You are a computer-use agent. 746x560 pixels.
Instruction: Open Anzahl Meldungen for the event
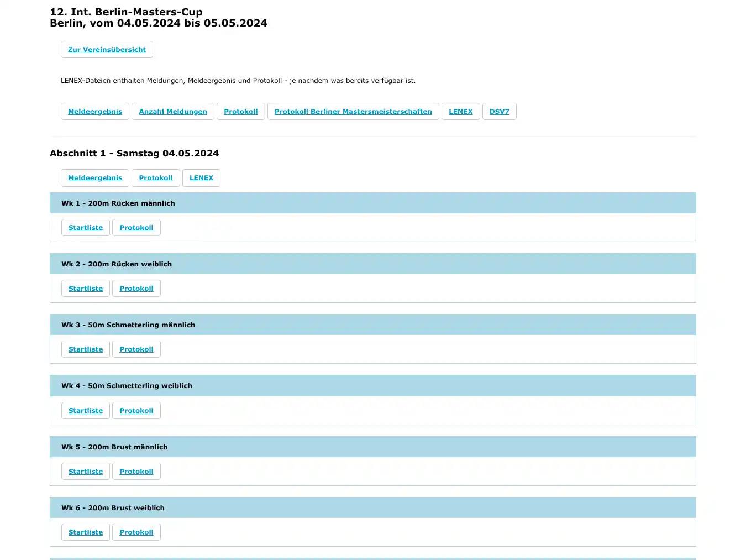[172, 111]
